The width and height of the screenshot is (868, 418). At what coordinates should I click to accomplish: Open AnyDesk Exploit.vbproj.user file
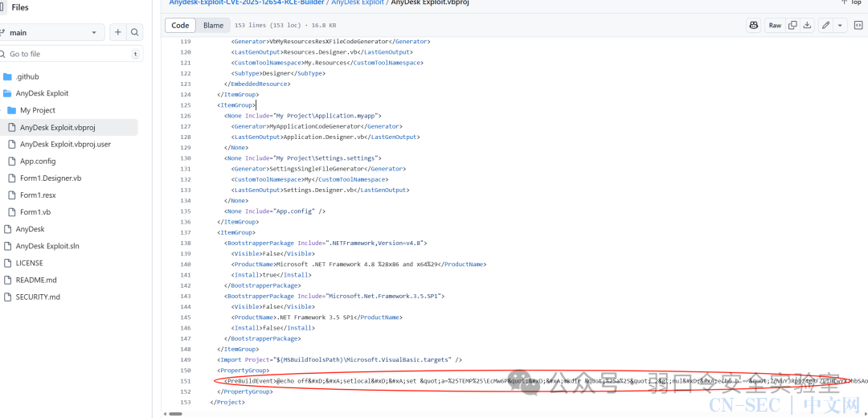click(65, 144)
